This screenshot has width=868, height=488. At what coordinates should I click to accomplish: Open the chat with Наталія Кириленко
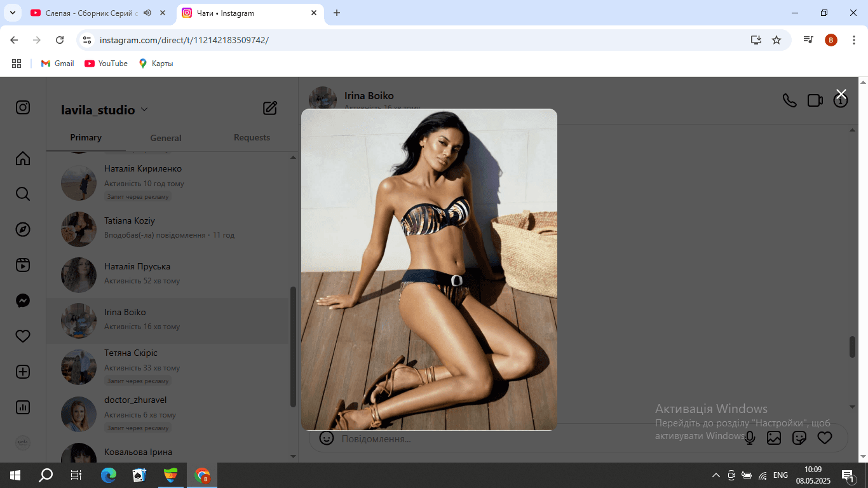coord(168,182)
